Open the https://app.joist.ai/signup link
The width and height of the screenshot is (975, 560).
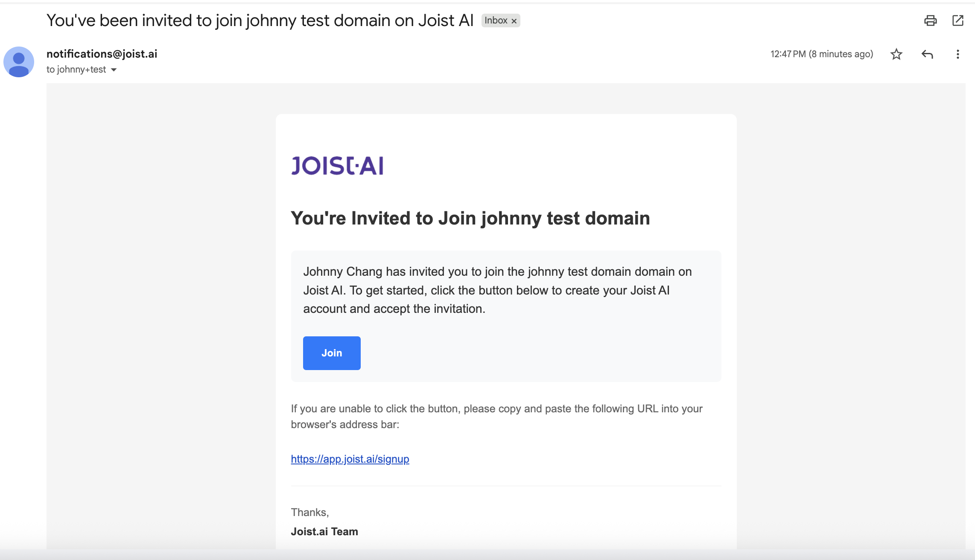[x=350, y=459]
